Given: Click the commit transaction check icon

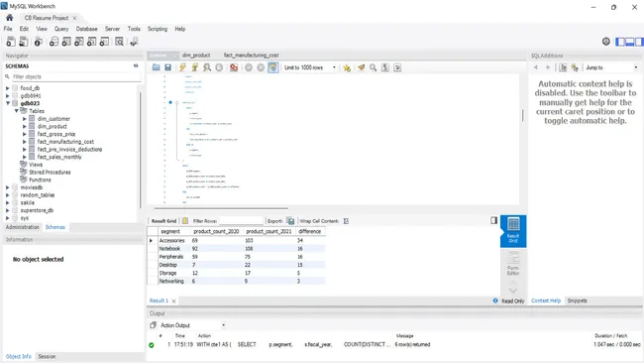Looking at the screenshot, I should 249,67.
